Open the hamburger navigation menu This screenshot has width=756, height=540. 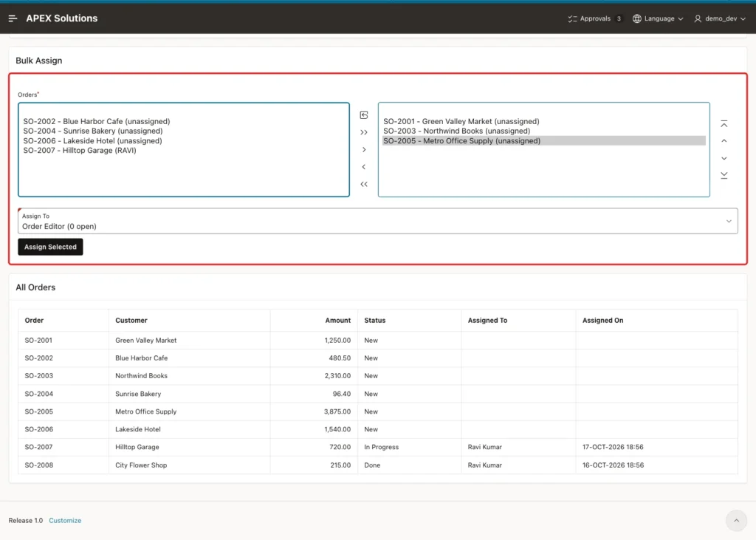point(13,18)
